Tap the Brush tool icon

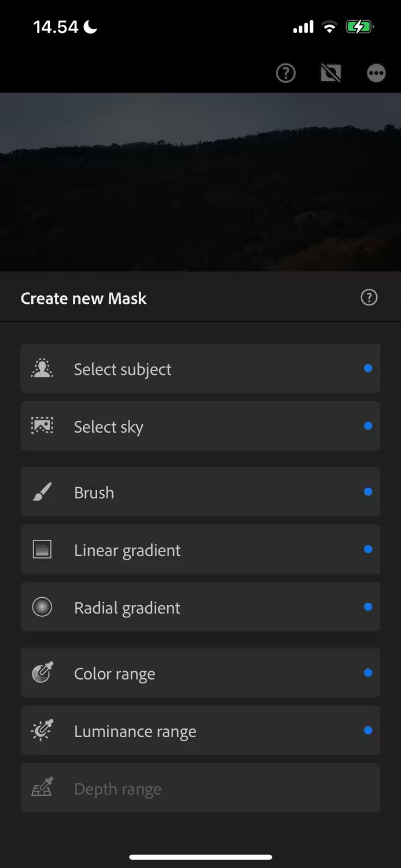[42, 492]
